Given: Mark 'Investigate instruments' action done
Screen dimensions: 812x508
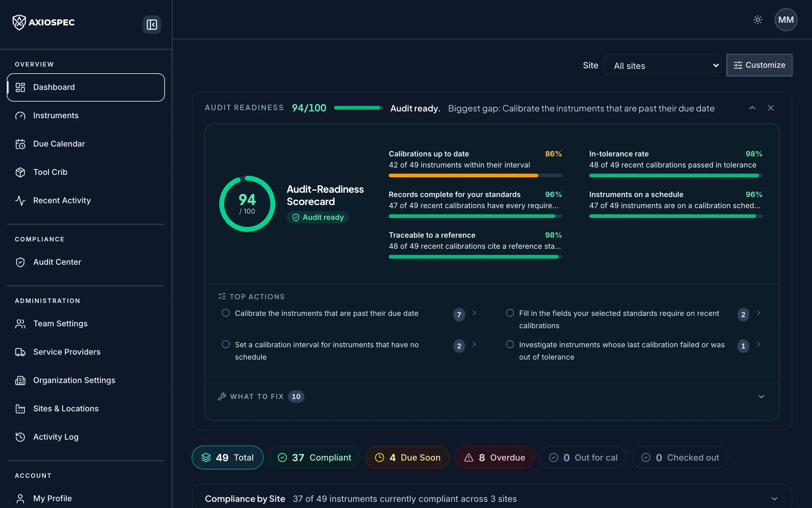Looking at the screenshot, I should click(x=510, y=345).
